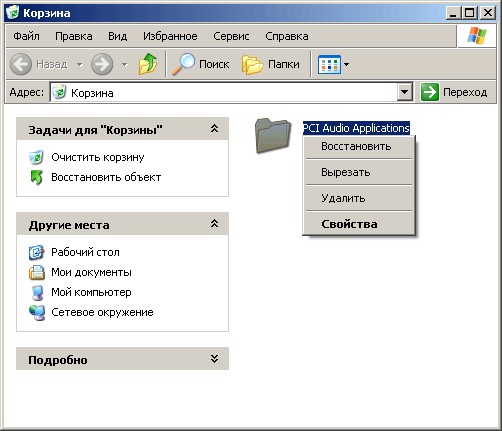Click the Views grid icon

[329, 64]
